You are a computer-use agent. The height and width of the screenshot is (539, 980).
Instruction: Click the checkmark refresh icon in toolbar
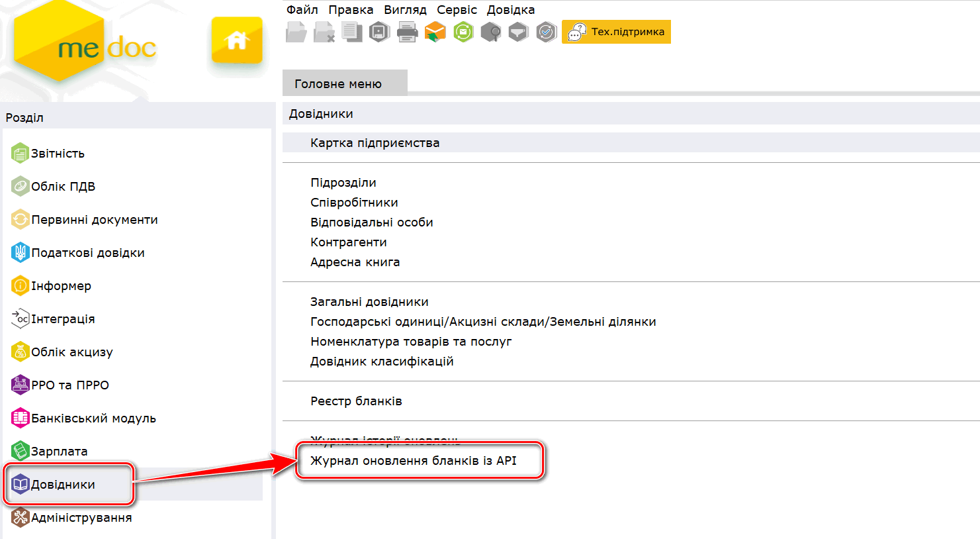click(x=546, y=32)
